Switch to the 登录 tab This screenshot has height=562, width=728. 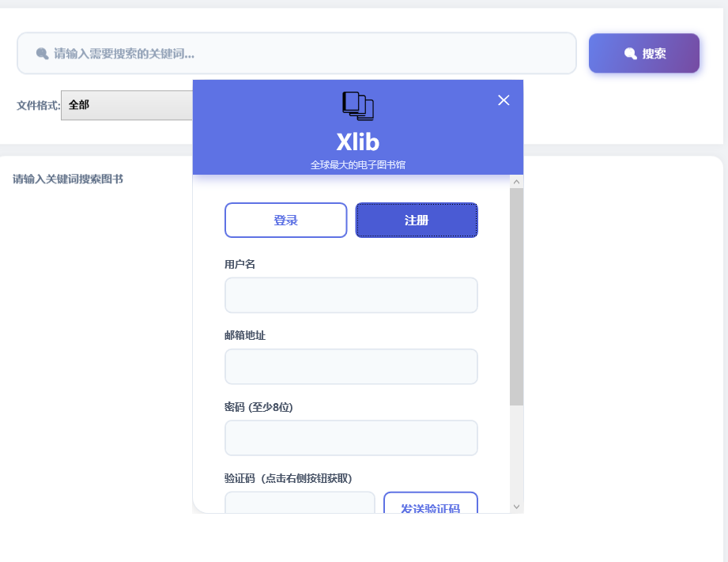(285, 221)
